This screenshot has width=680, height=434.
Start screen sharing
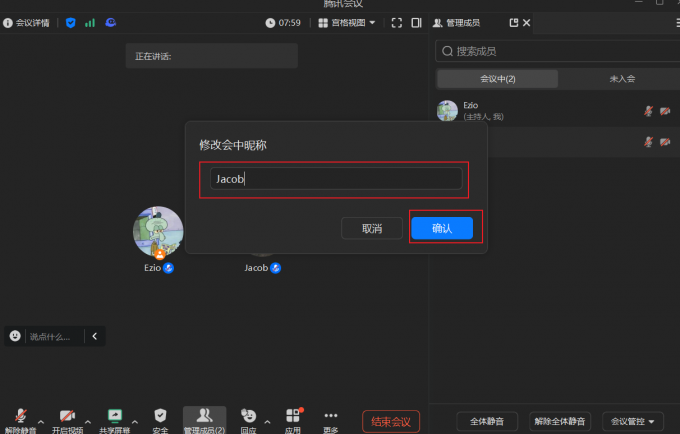tap(114, 421)
